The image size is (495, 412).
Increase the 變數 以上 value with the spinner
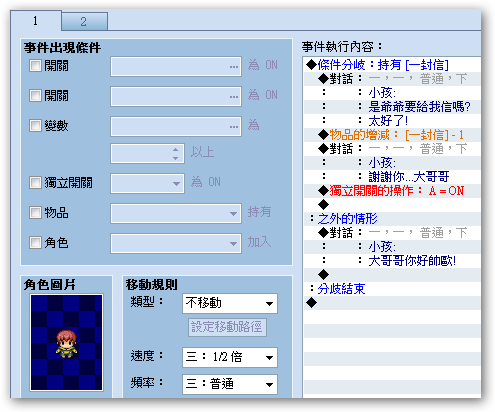coord(176,150)
